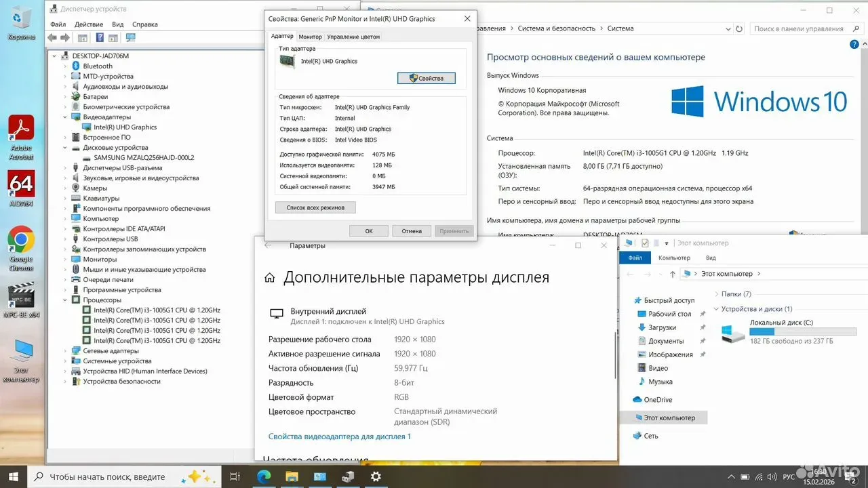Select the Recycle Bin desktop icon
868x488 pixels.
pos(21,23)
